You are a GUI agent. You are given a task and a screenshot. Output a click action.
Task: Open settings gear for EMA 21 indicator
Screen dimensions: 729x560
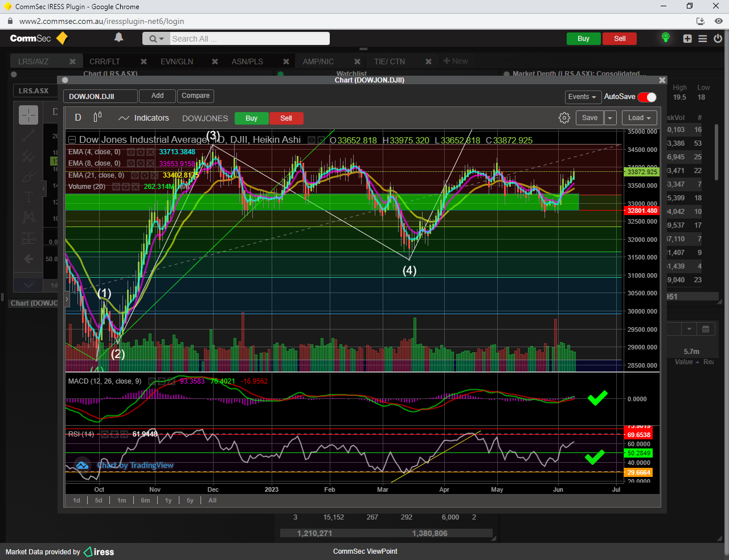point(145,175)
